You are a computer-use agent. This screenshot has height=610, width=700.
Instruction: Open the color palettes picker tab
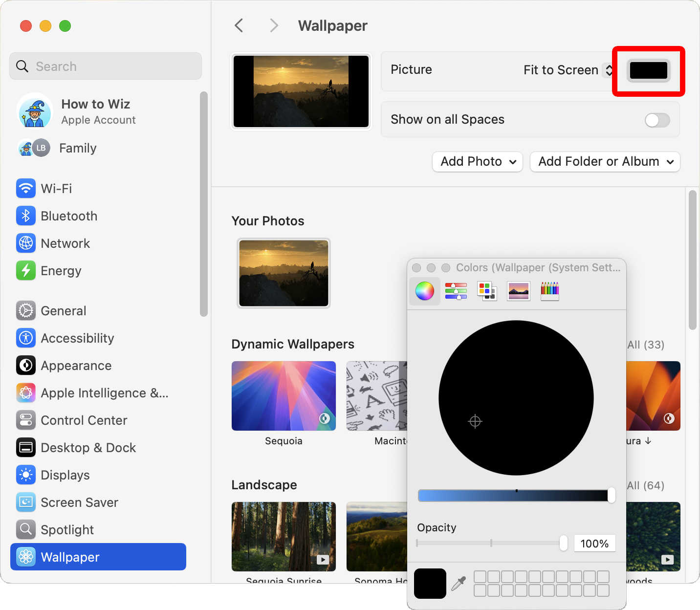tap(486, 291)
